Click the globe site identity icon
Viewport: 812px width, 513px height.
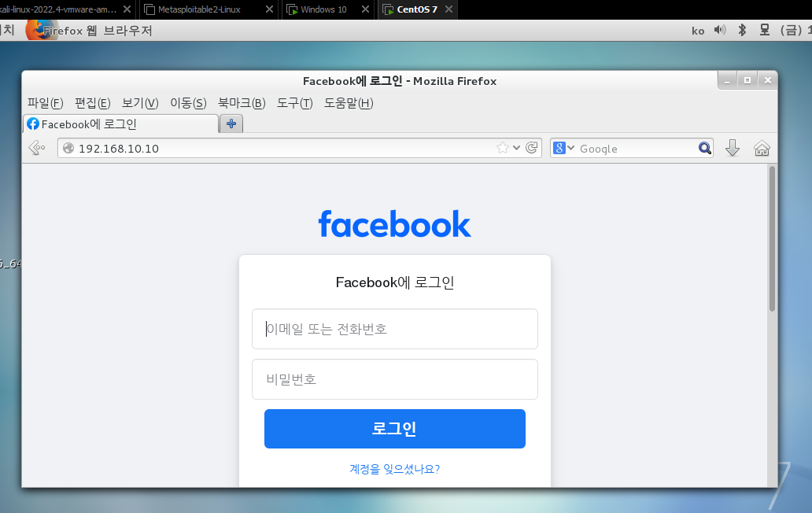click(68, 149)
